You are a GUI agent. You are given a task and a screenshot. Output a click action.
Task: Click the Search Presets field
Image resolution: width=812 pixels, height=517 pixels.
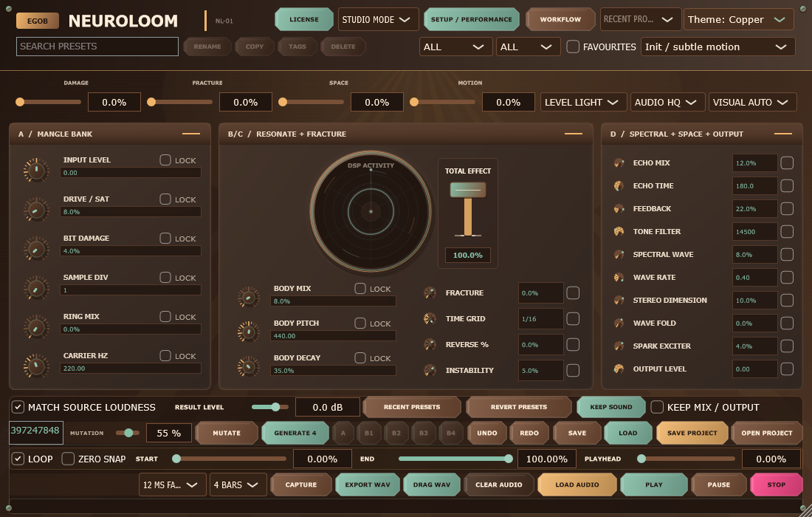(97, 47)
